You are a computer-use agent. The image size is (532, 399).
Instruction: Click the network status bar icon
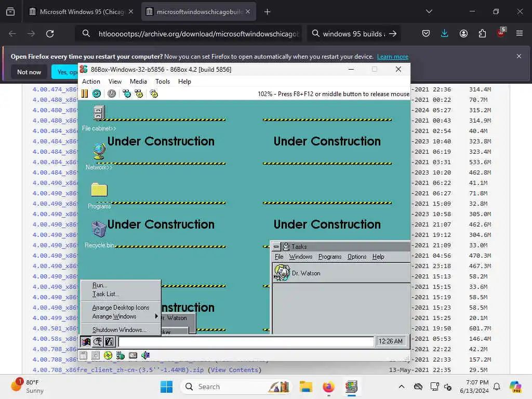tap(120, 355)
